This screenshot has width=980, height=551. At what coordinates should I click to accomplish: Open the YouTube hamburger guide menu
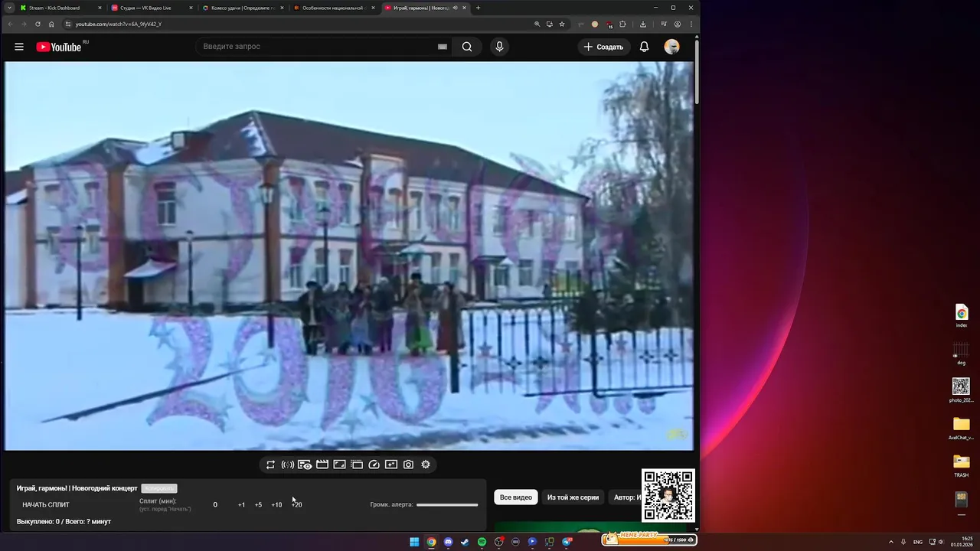pyautogui.click(x=19, y=47)
